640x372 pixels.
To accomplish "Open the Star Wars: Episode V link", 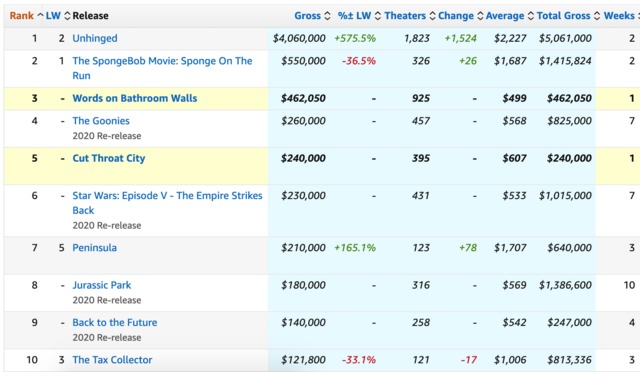I will (167, 203).
